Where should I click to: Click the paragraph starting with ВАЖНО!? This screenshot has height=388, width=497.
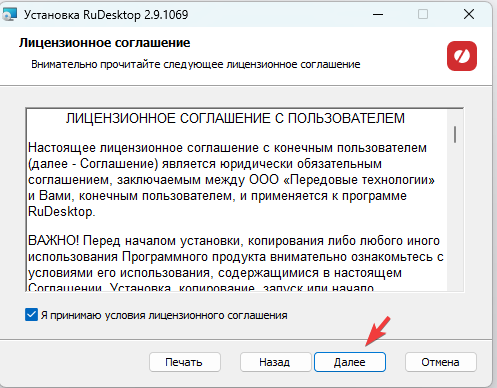236,264
